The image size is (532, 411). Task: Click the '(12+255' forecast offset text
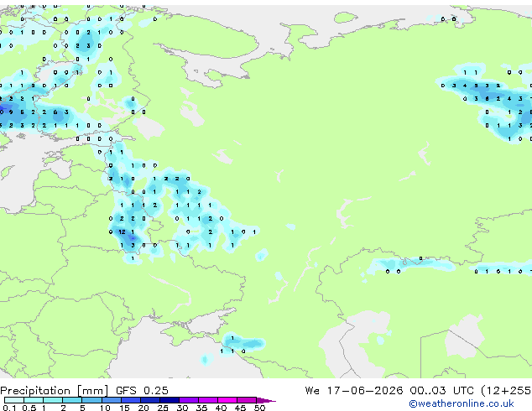[506, 391]
